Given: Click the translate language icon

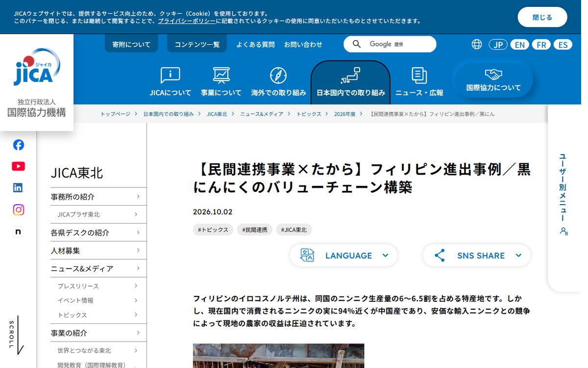Looking at the screenshot, I should click(307, 255).
